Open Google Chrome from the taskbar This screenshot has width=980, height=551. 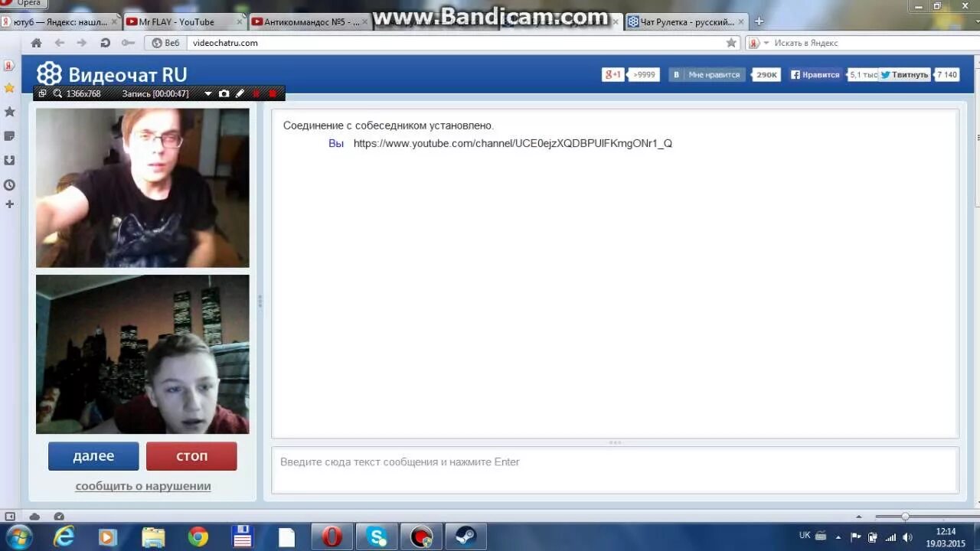198,537
